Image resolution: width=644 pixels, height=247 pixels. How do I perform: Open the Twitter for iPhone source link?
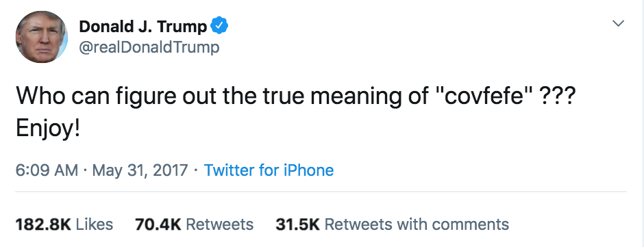[269, 170]
